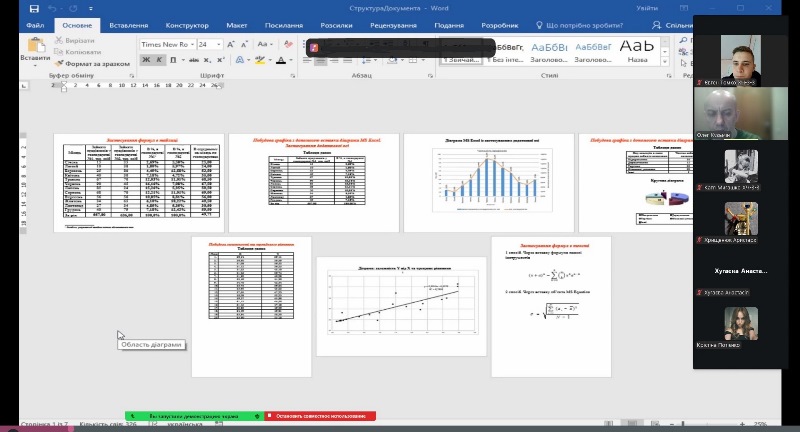Open the quick access toolbar customize arrow
The height and width of the screenshot is (432, 800).
(91, 9)
